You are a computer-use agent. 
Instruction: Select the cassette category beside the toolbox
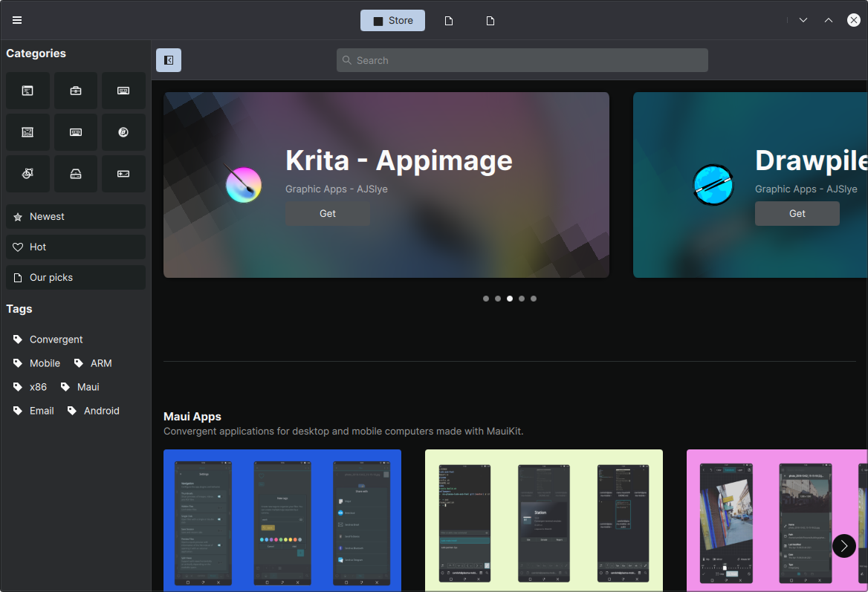[123, 90]
